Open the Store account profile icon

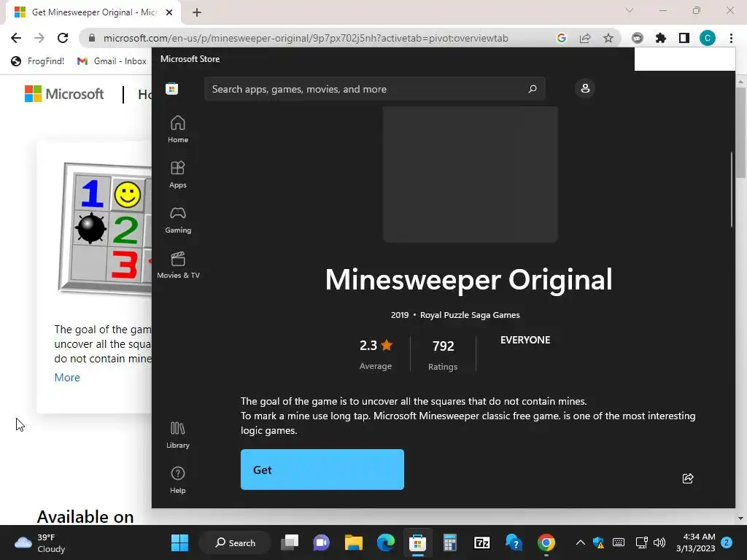coord(585,88)
